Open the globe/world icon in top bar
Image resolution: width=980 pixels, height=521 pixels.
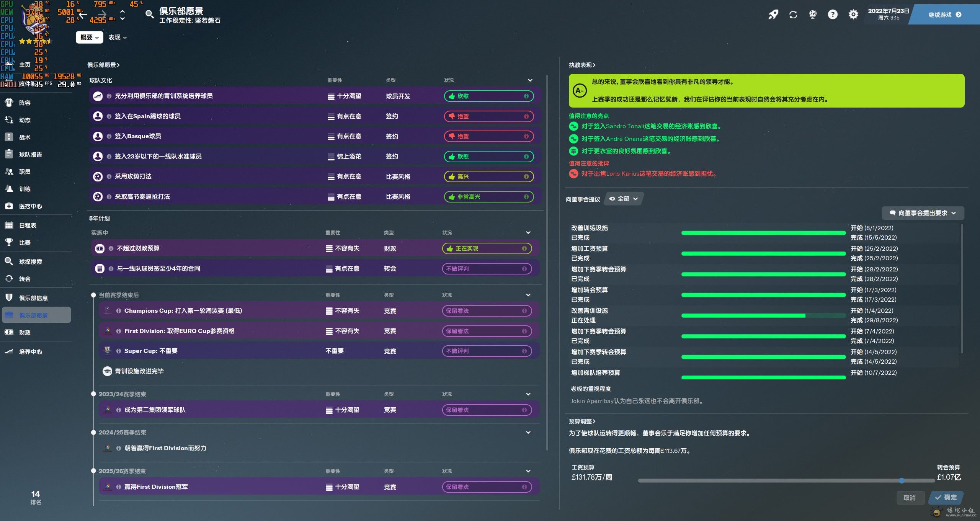tap(813, 15)
